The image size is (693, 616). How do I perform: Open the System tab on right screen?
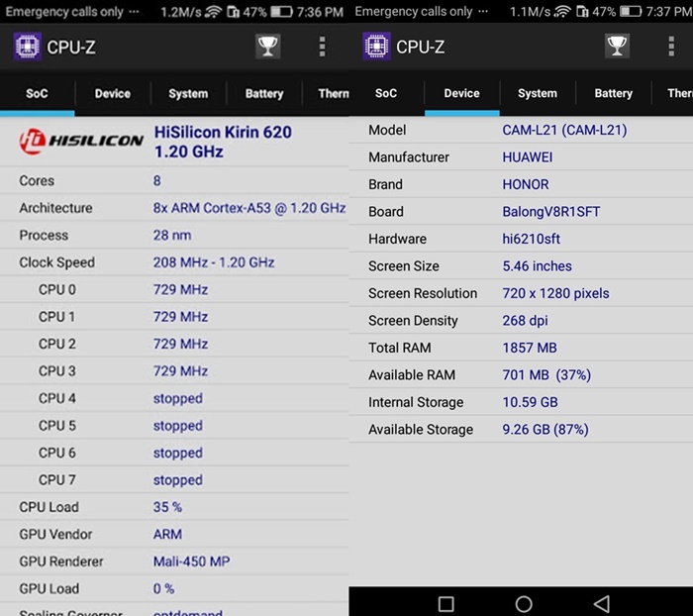coord(538,93)
